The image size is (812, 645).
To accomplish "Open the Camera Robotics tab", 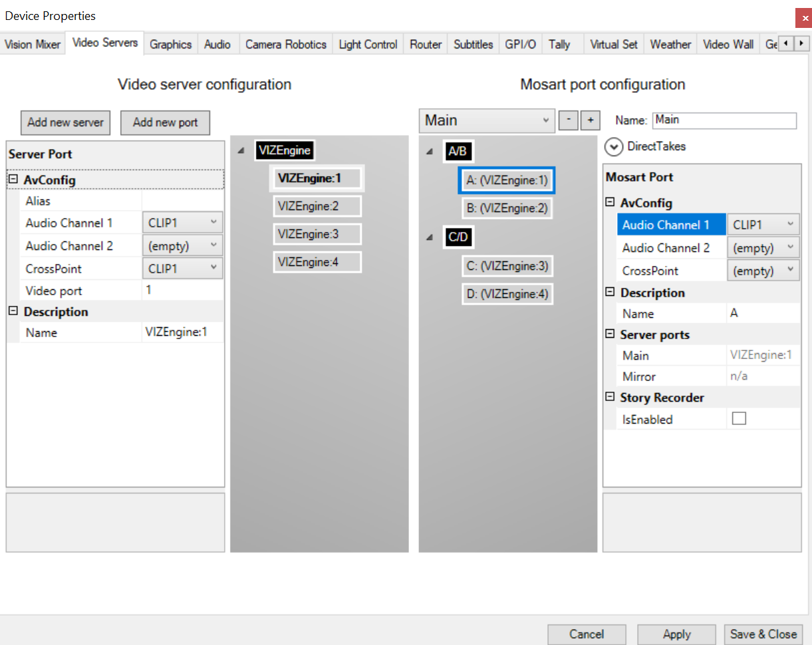I will click(285, 45).
